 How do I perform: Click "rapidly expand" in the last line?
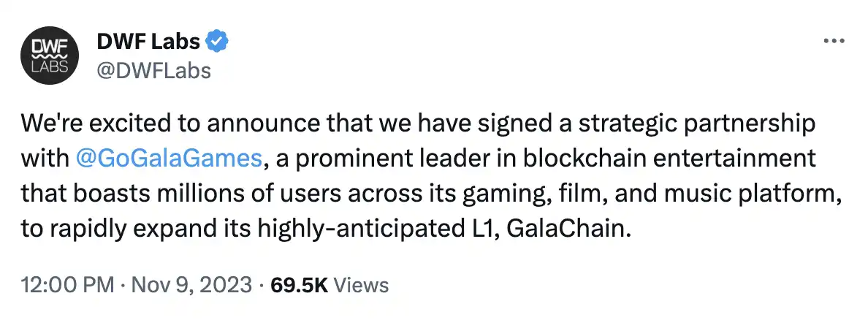125,229
